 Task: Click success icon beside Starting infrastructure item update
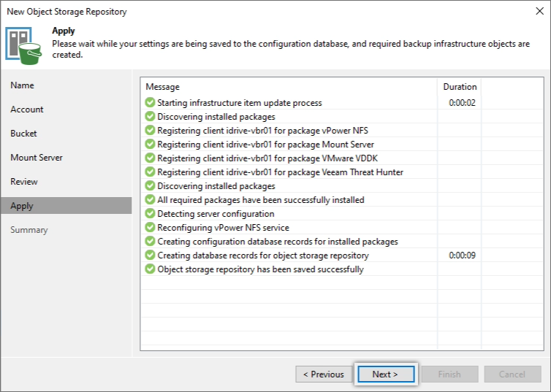[x=150, y=102]
